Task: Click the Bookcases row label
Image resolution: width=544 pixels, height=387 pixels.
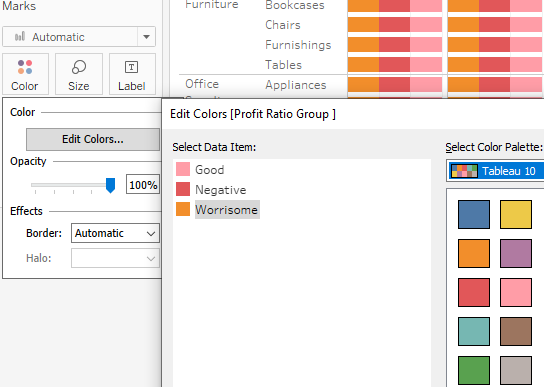Action: [295, 5]
